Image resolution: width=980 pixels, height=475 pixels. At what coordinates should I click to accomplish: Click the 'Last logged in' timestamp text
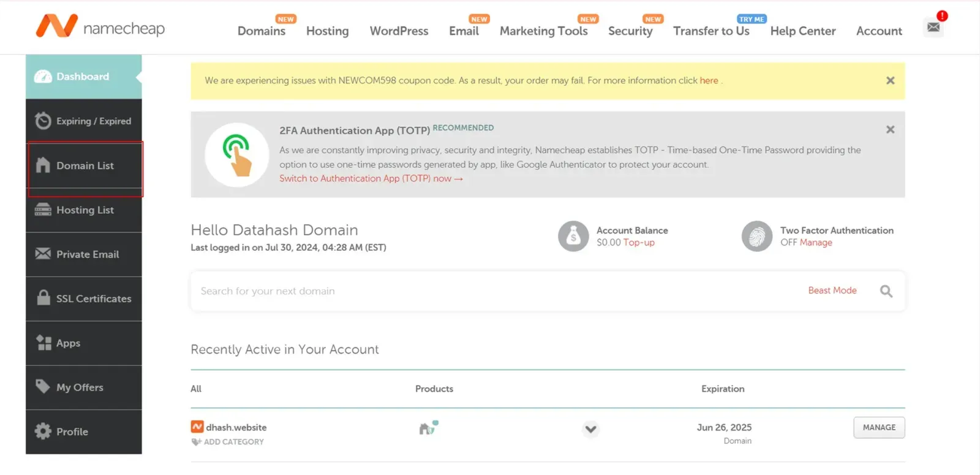(288, 248)
